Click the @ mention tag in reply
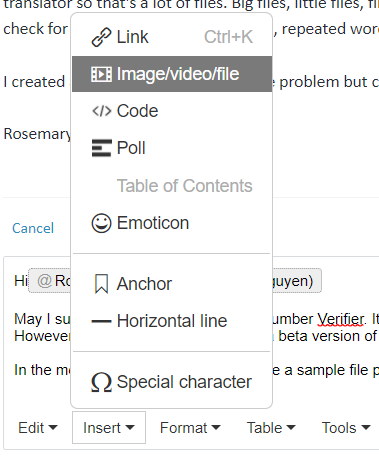This screenshot has height=472, width=379. 50,281
